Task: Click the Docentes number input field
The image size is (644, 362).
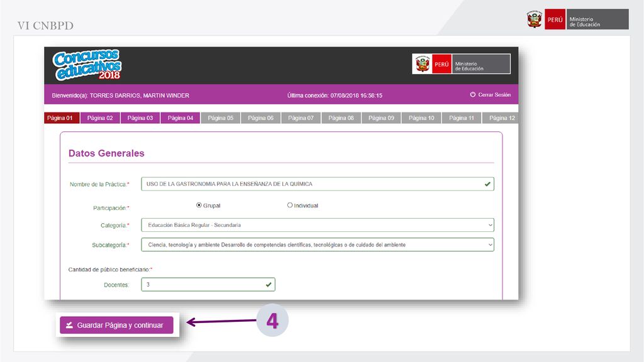Action: tap(208, 285)
